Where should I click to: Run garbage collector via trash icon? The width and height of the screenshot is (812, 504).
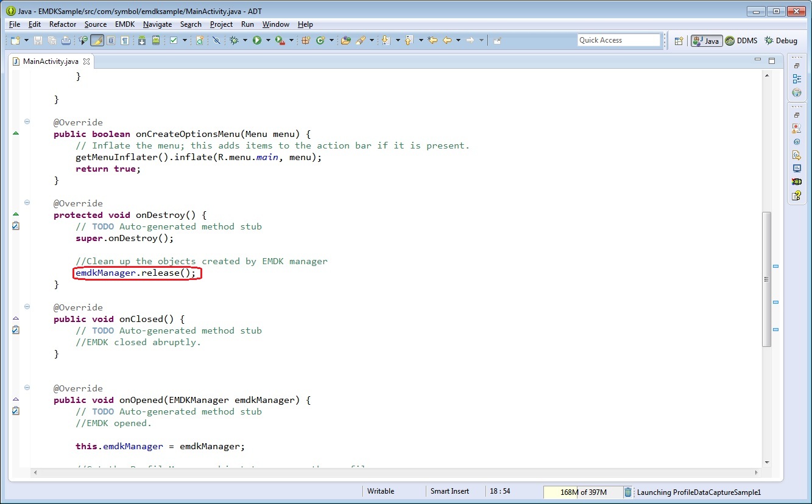[627, 492]
